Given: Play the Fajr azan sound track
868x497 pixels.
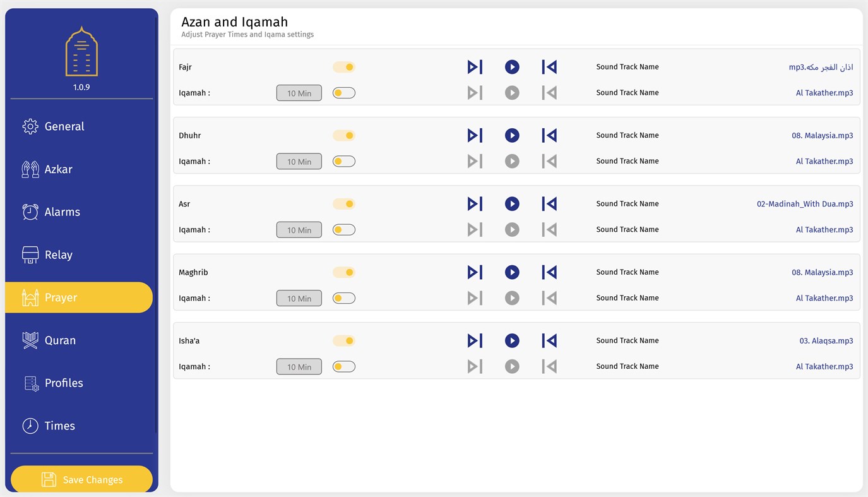Looking at the screenshot, I should pos(512,67).
